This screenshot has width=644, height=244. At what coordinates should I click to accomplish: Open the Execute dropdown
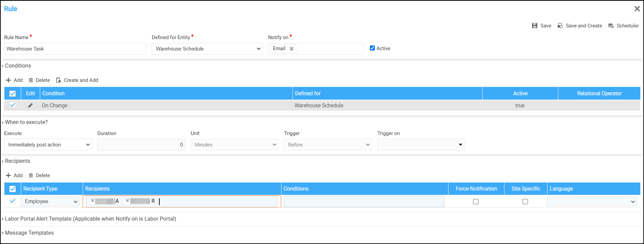point(48,145)
